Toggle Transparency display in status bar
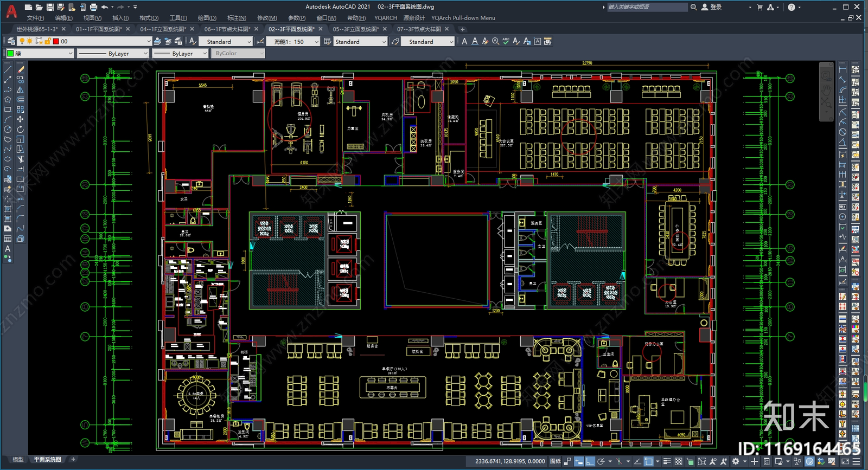The height and width of the screenshot is (470, 868). 678,461
